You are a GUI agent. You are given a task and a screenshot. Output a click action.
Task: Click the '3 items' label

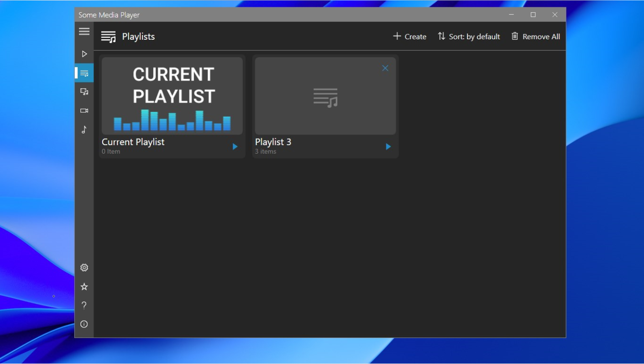266,151
